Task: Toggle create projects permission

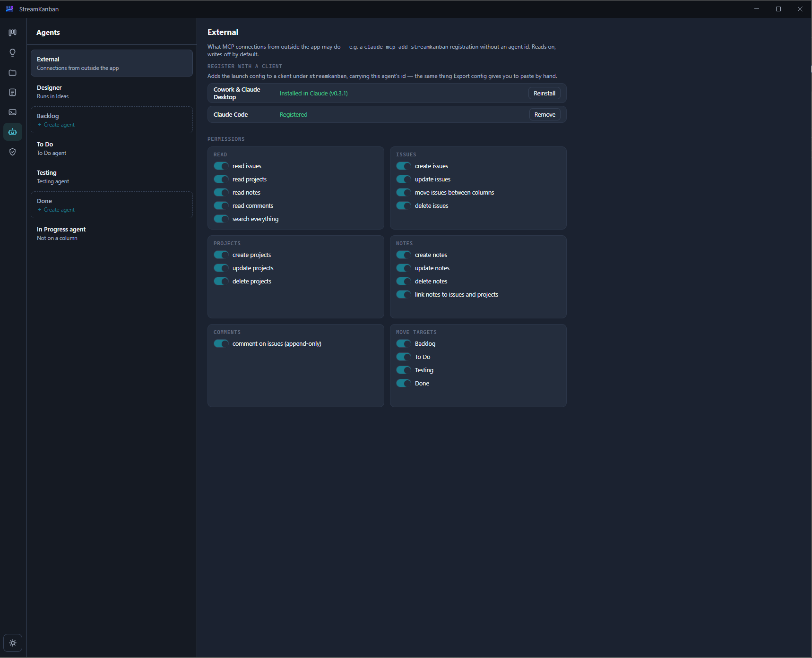Action: point(221,255)
